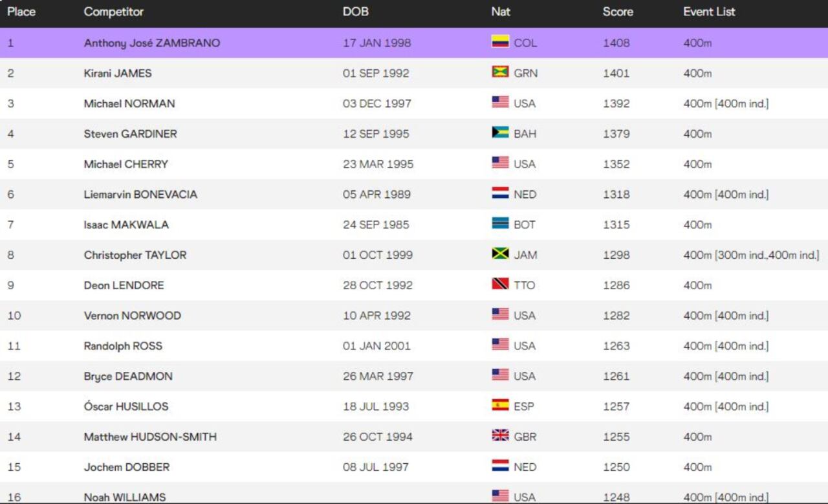Open Steven GARDINER's athlete page
The height and width of the screenshot is (504, 828).
(130, 134)
